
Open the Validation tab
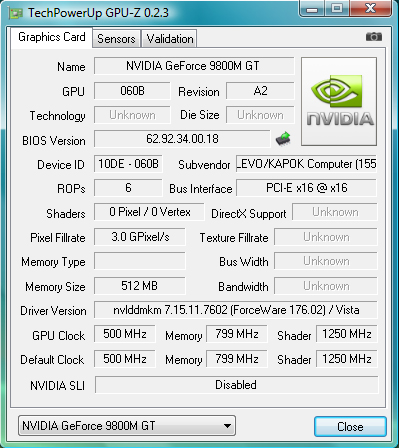[x=169, y=39]
